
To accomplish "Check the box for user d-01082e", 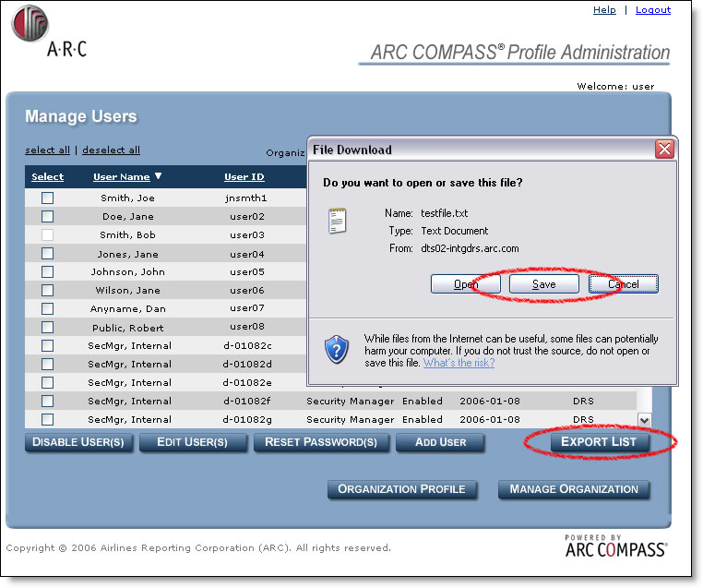I will coord(48,382).
